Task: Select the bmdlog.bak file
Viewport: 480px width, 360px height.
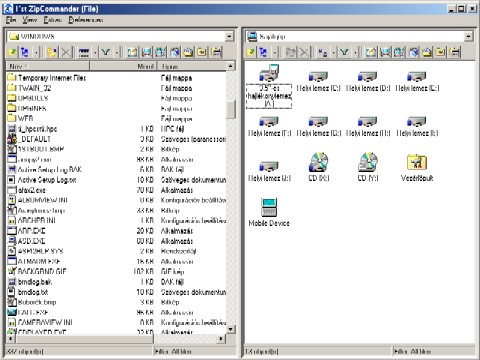Action: [30, 282]
